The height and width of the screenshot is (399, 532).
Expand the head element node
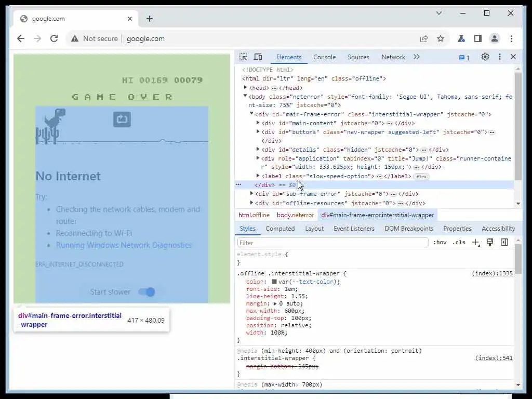click(245, 87)
